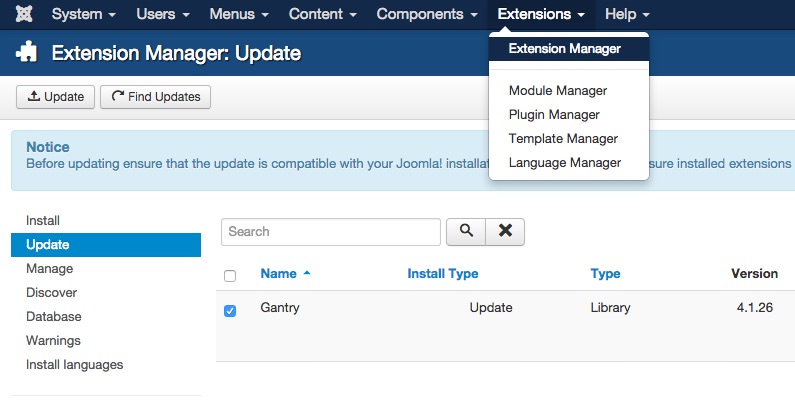Toggle the select-all checkbox in header

(x=230, y=275)
